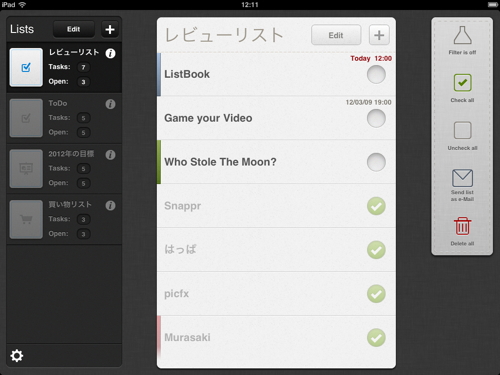Click the battery status icon
Screen dimensions: 500x375
pos(493,5)
